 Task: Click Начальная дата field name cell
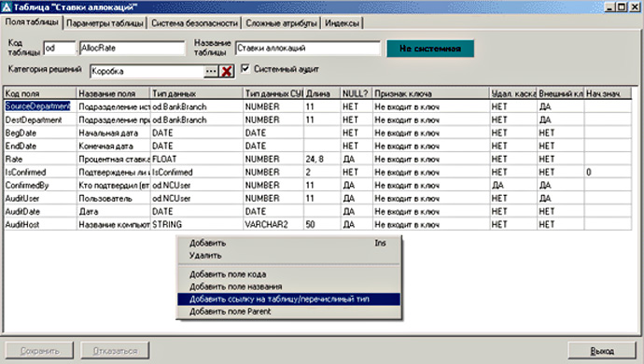(113, 133)
